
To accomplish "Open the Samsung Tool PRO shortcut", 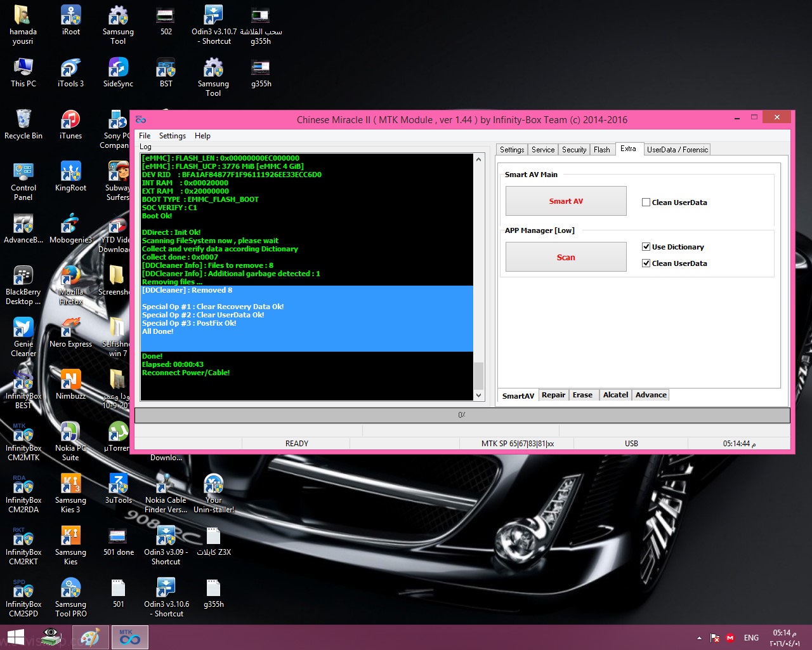I will (70, 598).
